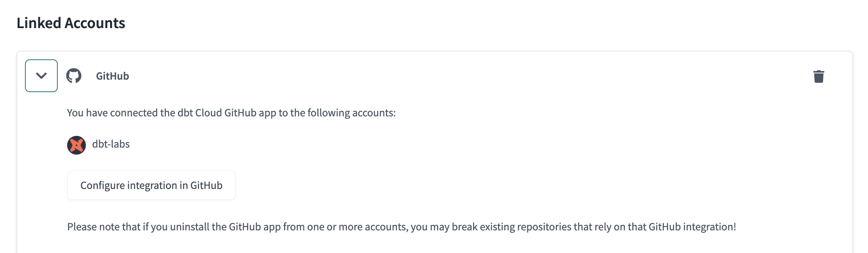Click the Linked Accounts heading
The height and width of the screenshot is (253, 868).
tap(71, 23)
